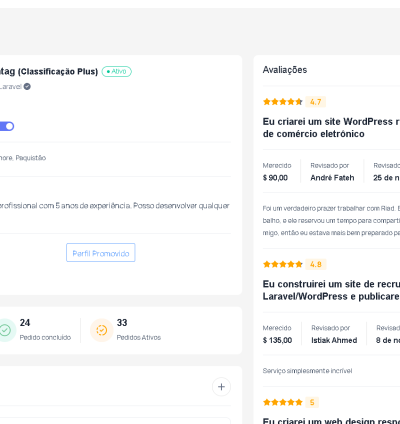The width and height of the screenshot is (400, 424).
Task: Toggle the blue profile switch
Action: click(7, 126)
